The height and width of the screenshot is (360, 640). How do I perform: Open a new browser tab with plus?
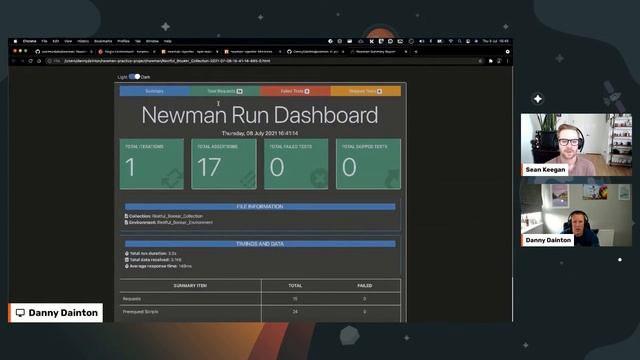pyautogui.click(x=416, y=52)
